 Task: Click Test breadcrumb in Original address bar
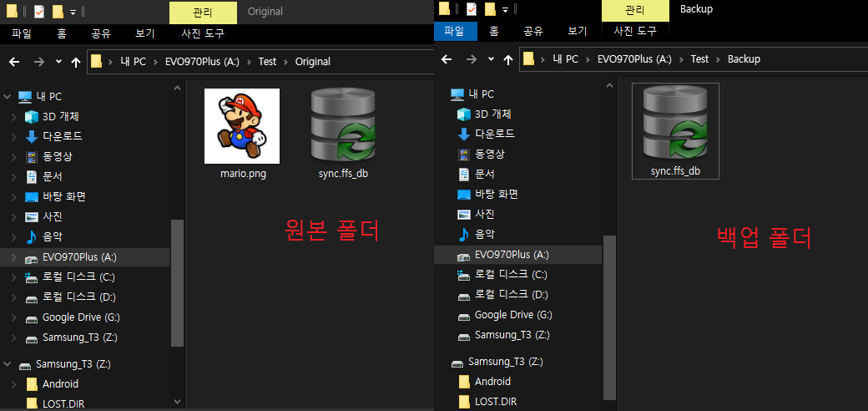(267, 62)
